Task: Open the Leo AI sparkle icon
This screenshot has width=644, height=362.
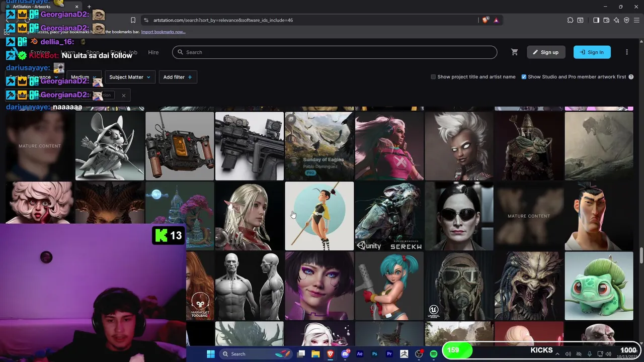Action: (x=616, y=20)
